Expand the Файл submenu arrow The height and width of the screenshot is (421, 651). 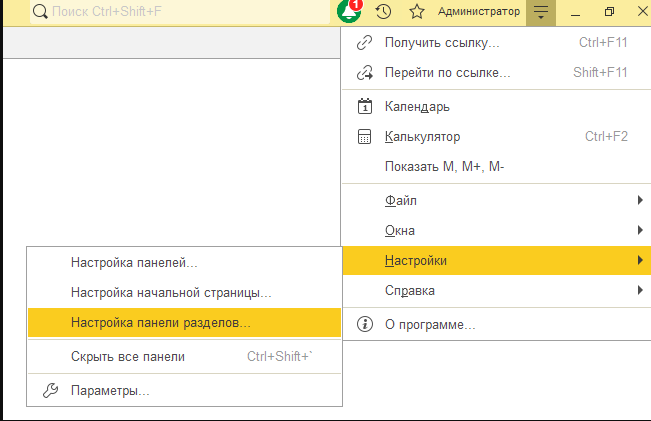(640, 201)
